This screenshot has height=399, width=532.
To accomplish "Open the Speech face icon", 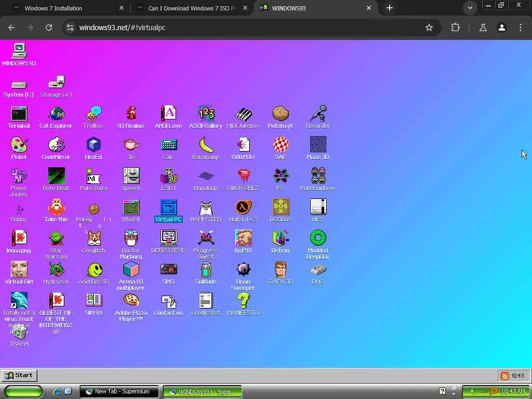I will [x=131, y=179].
